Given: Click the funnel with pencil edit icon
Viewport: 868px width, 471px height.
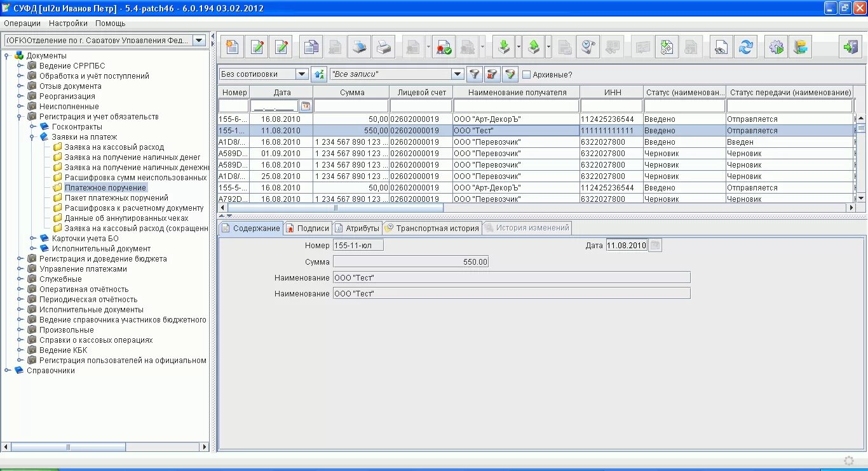Looking at the screenshot, I should pos(510,74).
